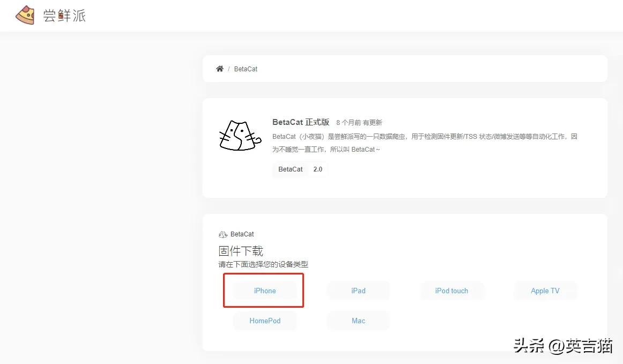Viewport: 623px width, 364px height.
Task: Click the BetaCat 正式版 title
Action: (301, 122)
